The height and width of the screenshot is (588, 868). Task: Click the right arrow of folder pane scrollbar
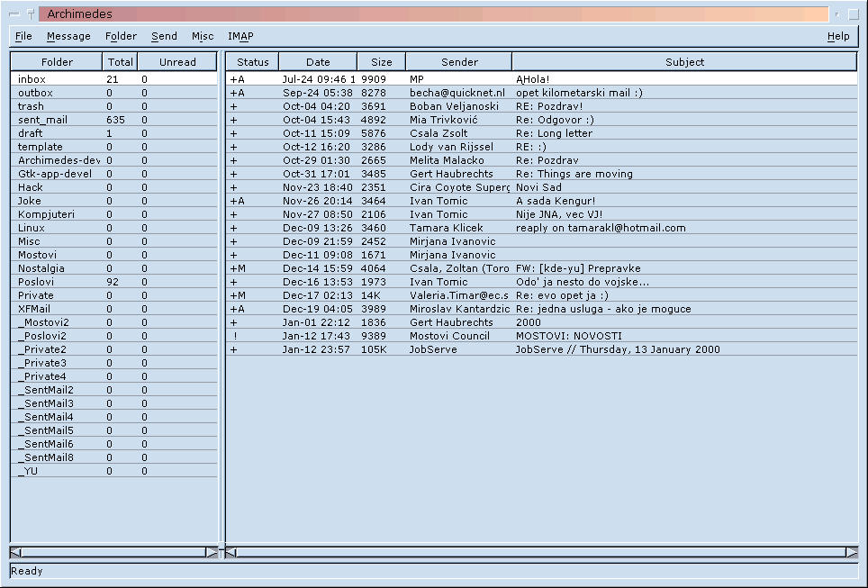pos(212,552)
